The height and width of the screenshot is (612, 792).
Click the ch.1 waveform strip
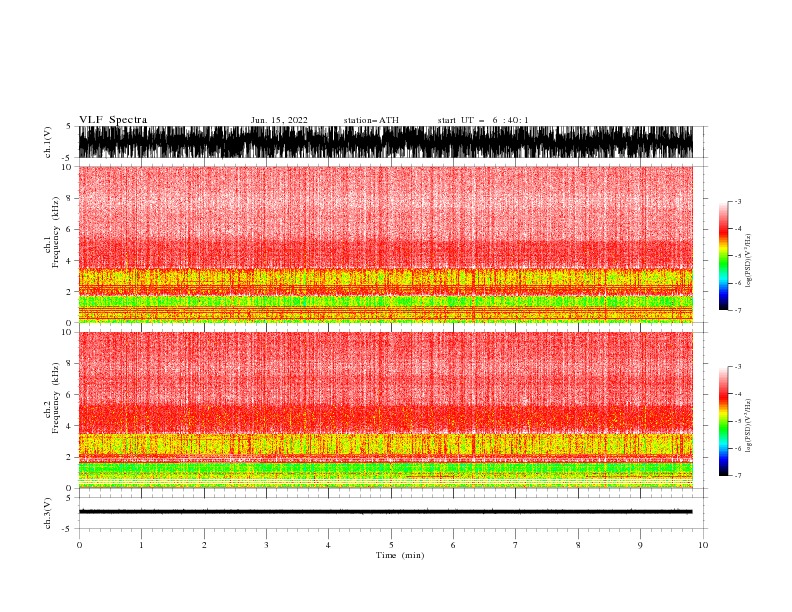[385, 142]
